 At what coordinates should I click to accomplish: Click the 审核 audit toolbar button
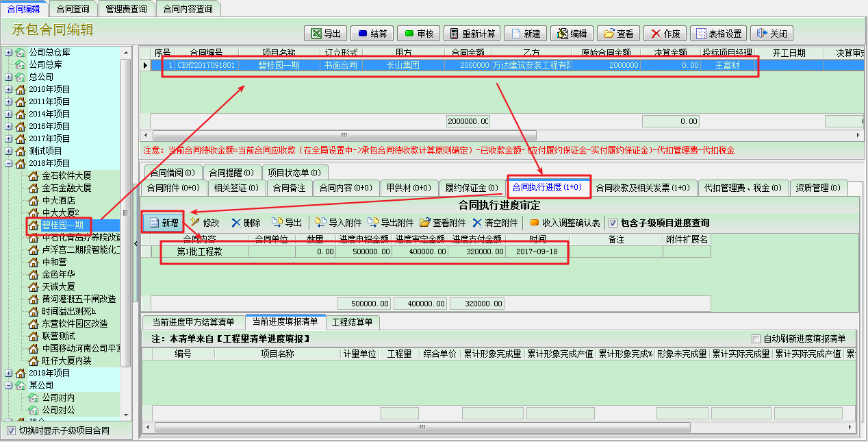[418, 34]
